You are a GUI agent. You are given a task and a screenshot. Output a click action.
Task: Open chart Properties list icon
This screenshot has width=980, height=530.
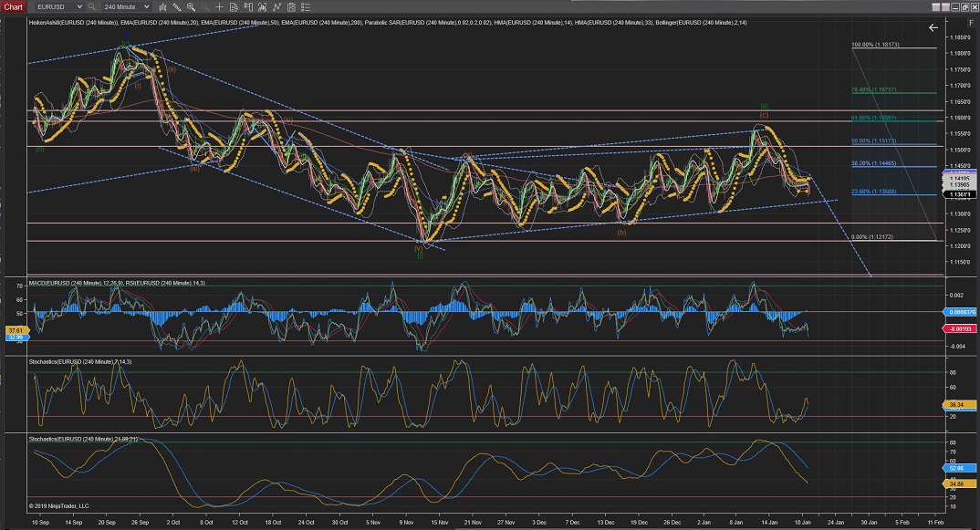coord(305,7)
